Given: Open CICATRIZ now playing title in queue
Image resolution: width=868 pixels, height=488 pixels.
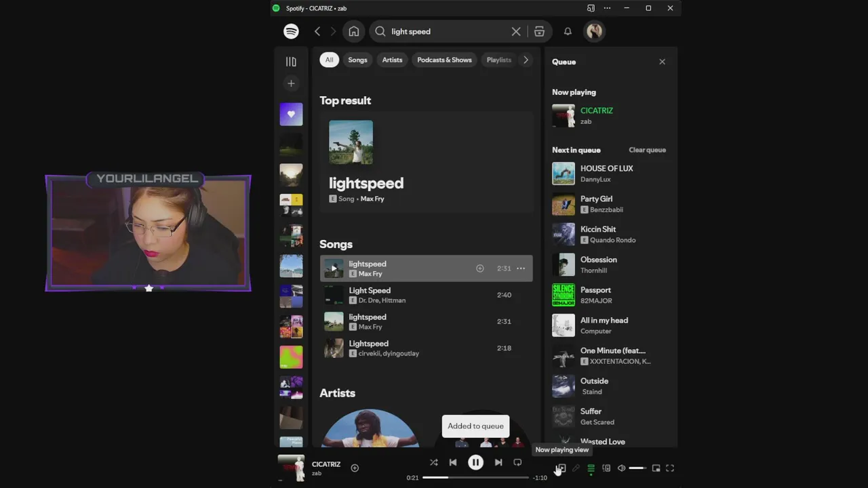Looking at the screenshot, I should [597, 110].
